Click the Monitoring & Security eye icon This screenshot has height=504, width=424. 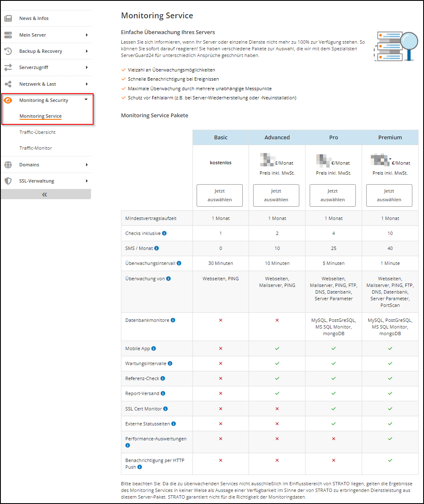pos(7,100)
